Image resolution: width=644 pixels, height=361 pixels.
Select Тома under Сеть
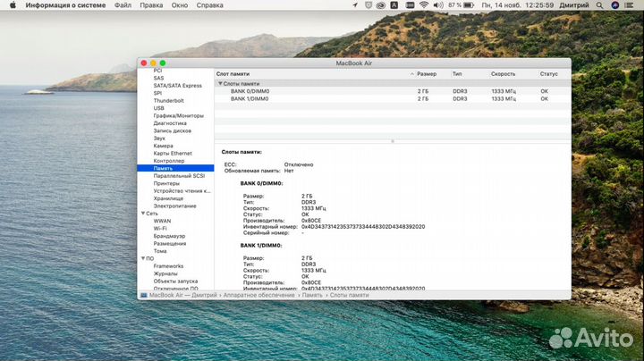click(160, 251)
